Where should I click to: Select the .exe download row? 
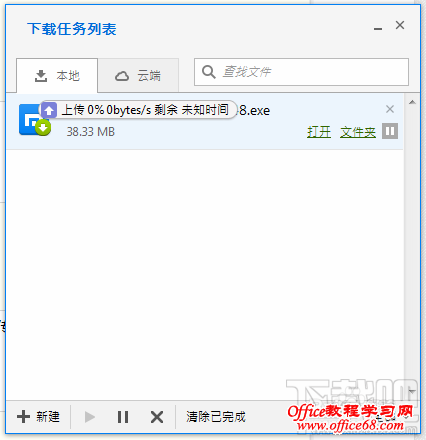(205, 122)
